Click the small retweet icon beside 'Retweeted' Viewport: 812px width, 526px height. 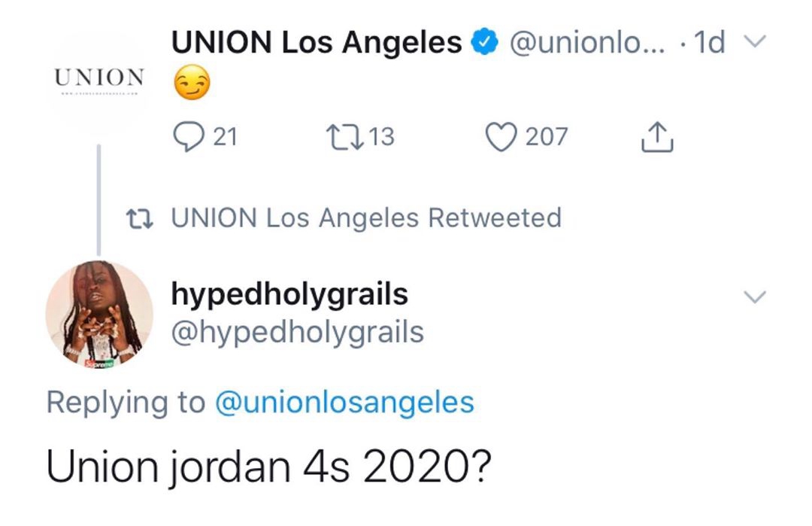point(141,219)
